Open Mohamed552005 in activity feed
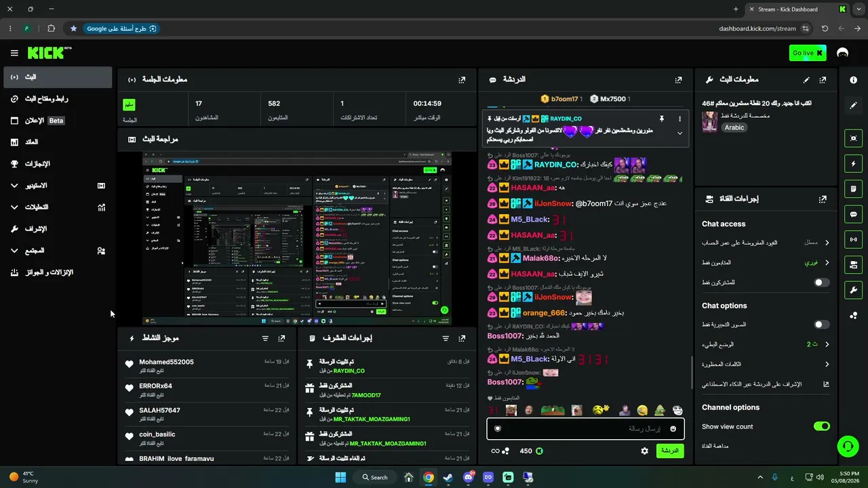 pos(166,362)
